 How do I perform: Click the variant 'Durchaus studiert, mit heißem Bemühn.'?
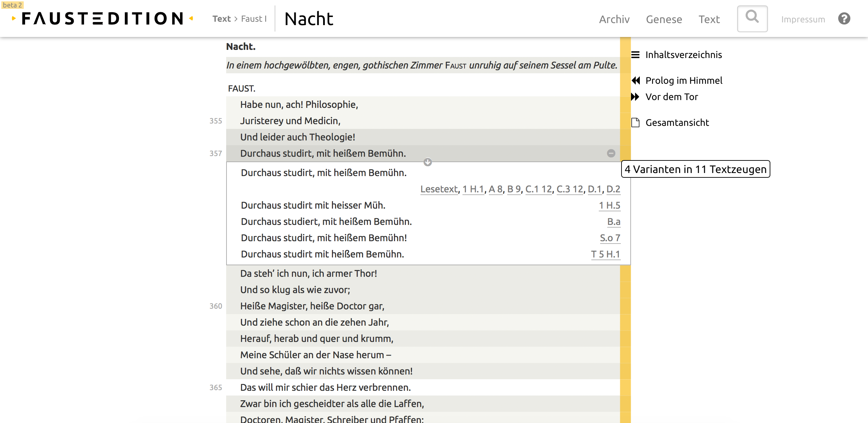point(326,222)
